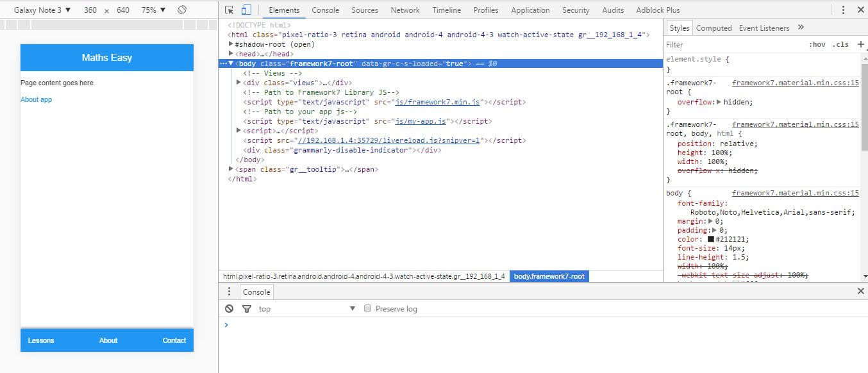Click the device width 360 field
The height and width of the screenshot is (373, 868).
tap(90, 10)
